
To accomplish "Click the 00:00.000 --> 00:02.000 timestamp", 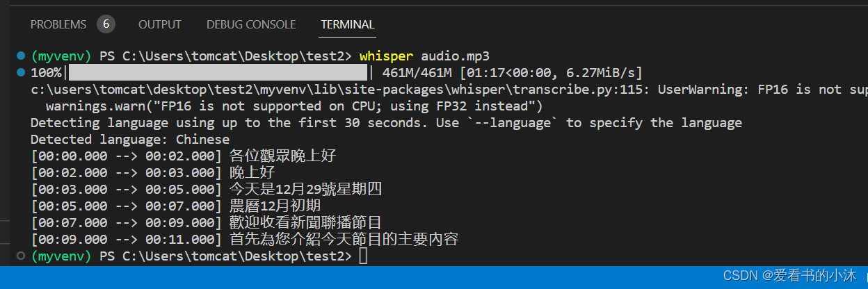I will click(x=127, y=156).
